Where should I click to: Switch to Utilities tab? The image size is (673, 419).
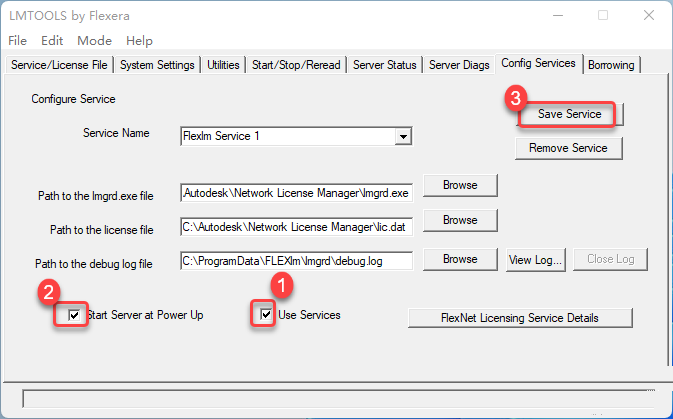[223, 65]
